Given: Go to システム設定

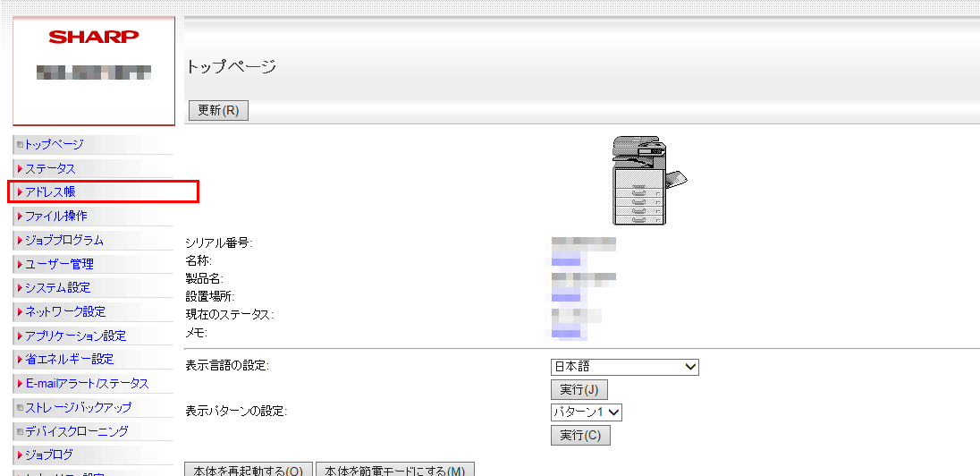Looking at the screenshot, I should pos(57,287).
